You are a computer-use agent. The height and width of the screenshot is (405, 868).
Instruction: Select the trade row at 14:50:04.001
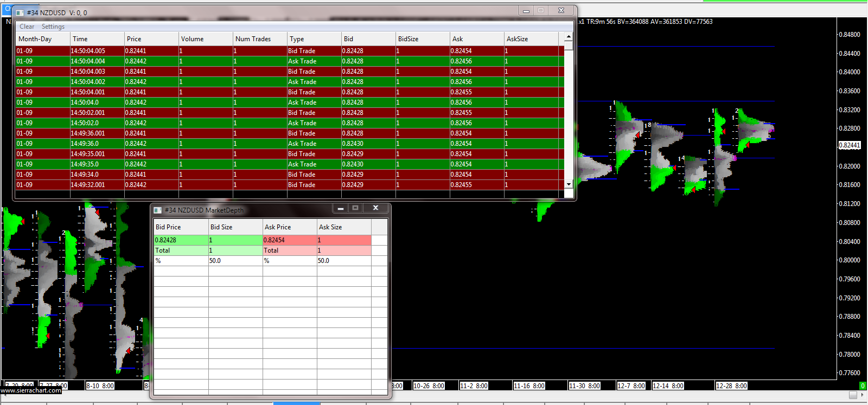click(x=290, y=92)
